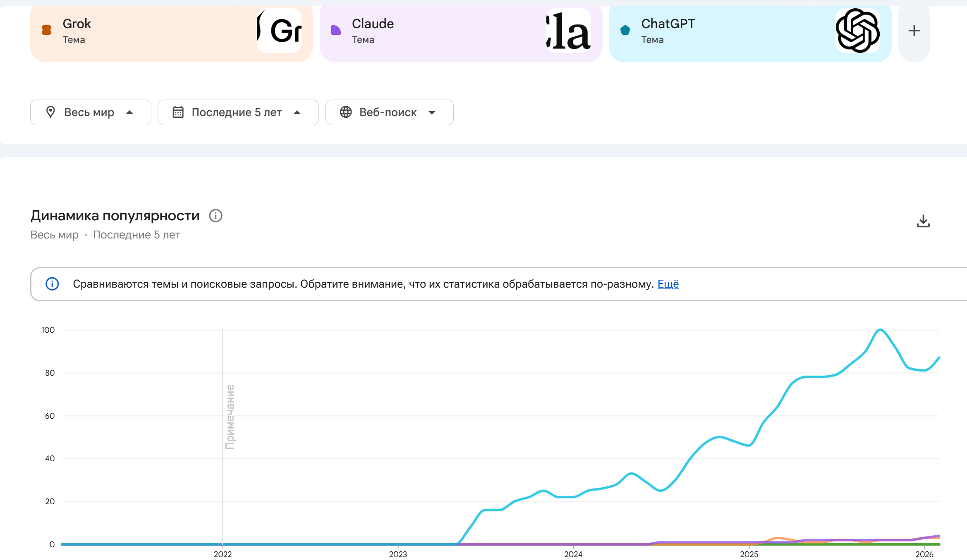Viewport: 967px width, 560px height.
Task: Click the blue info icon in notice banner
Action: point(52,284)
